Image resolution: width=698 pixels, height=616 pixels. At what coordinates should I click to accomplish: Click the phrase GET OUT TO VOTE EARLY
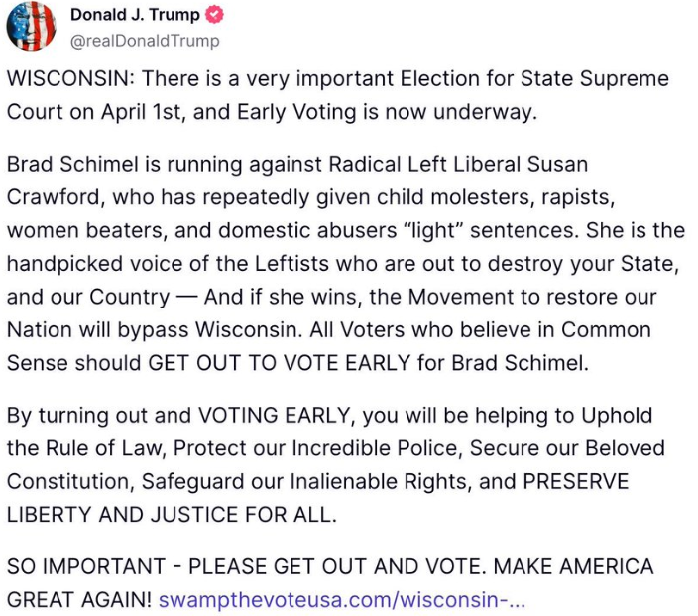tap(280, 363)
